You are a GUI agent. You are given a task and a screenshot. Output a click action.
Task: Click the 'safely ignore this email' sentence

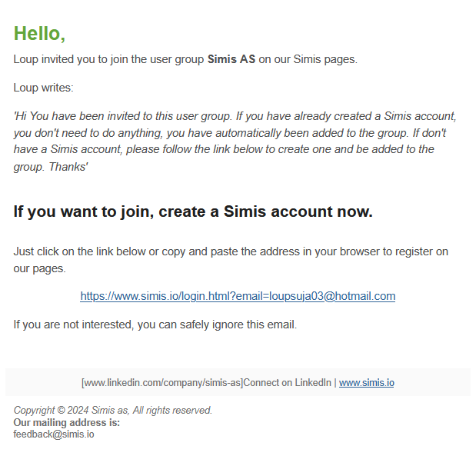155,325
